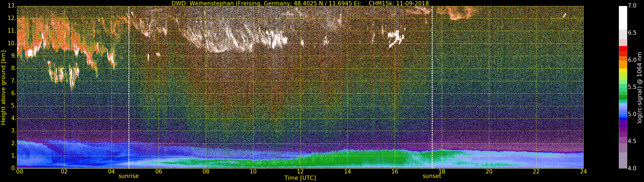Viewport: 644px width, 182px height.
Task: Click the CHM15k date 11-09-2018 in title
Action: click(399, 3)
